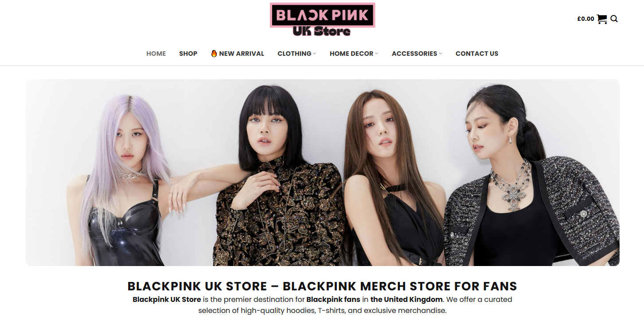
Task: Select the Clothing menu label
Action: pos(294,54)
